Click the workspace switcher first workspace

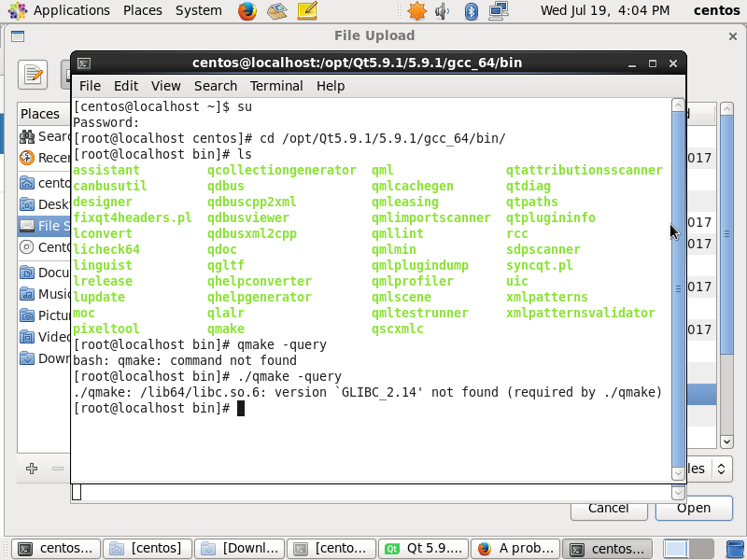[x=675, y=549]
